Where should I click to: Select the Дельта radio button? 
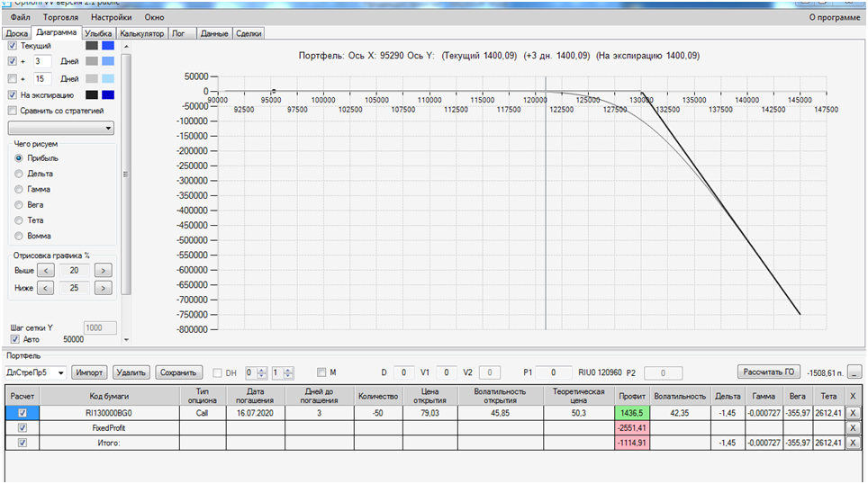[x=19, y=174]
